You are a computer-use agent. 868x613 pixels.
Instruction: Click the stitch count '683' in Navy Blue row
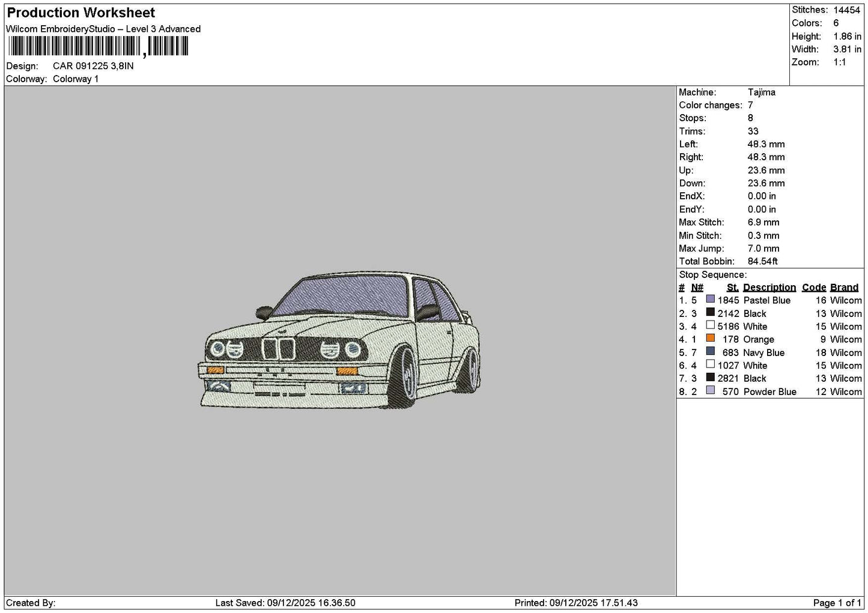730,352
